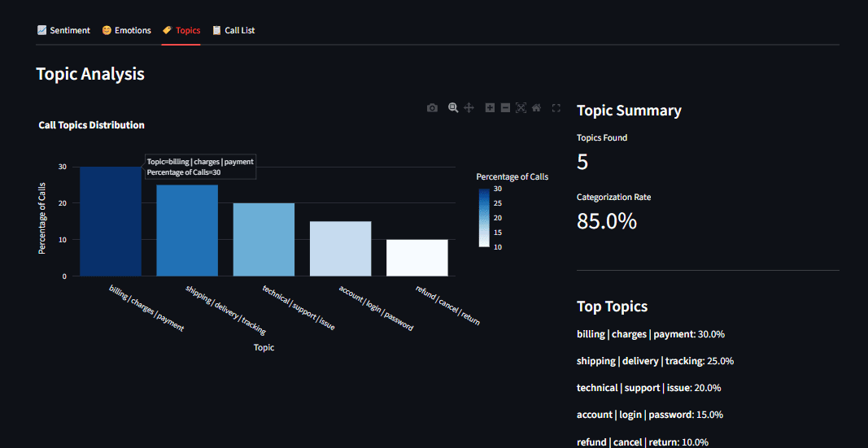
Task: Reset chart axes with home icon
Action: 536,108
